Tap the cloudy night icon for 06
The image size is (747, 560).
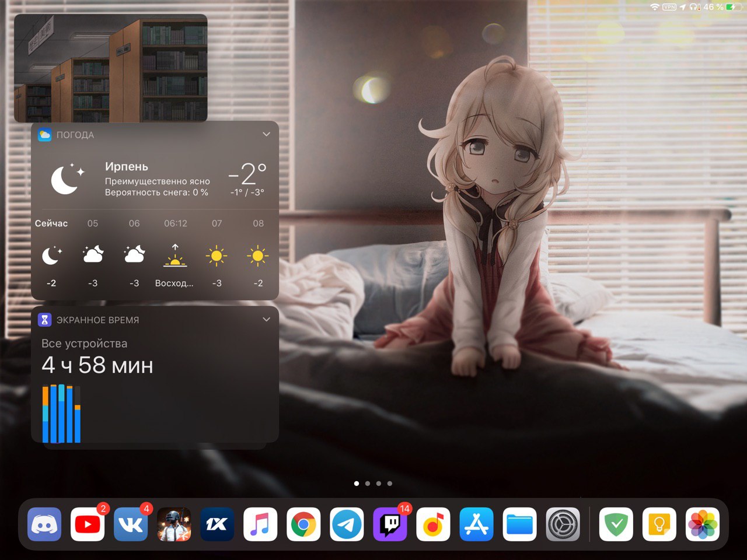coord(134,254)
